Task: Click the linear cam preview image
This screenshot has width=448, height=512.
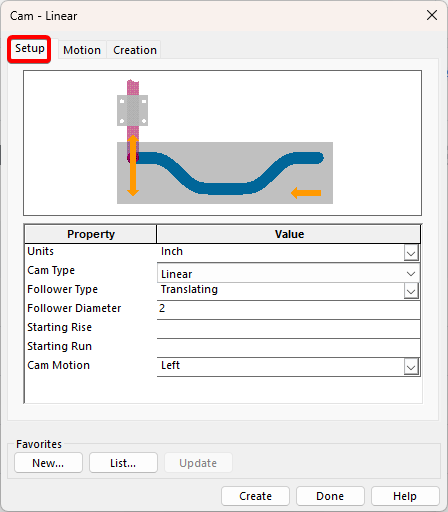Action: [x=222, y=143]
